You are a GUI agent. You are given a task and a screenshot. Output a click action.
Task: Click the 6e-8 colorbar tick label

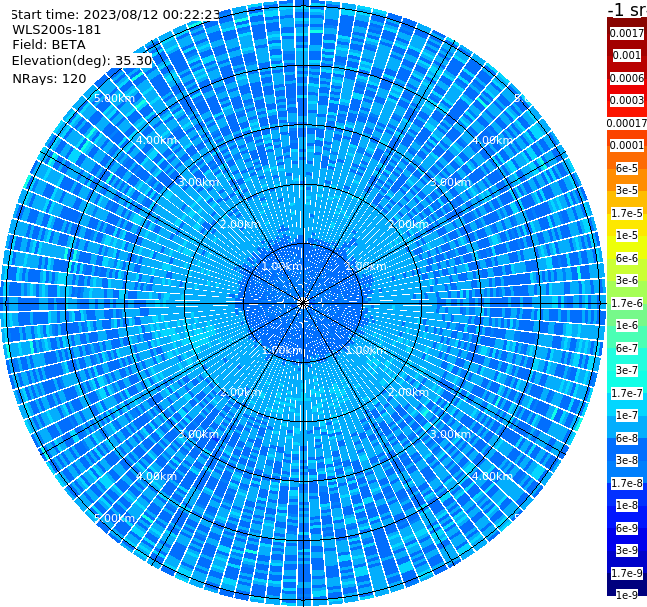coord(627,438)
